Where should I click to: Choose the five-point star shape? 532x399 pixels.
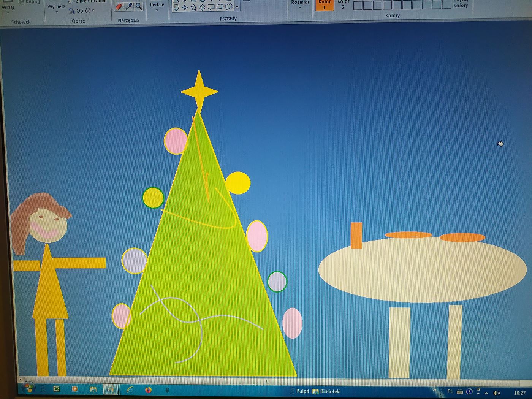pyautogui.click(x=194, y=7)
